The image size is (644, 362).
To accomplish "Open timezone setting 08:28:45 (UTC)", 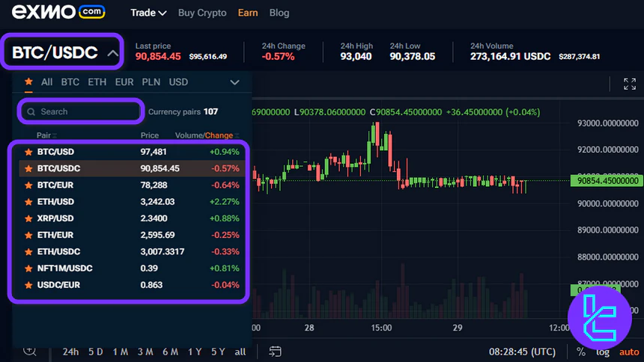I will (522, 352).
